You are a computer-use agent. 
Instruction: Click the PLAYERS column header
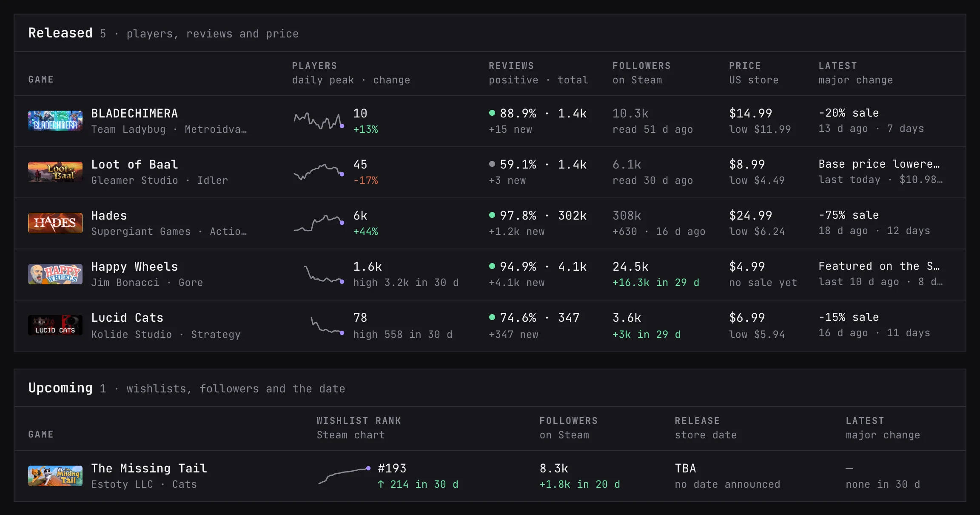tap(314, 66)
